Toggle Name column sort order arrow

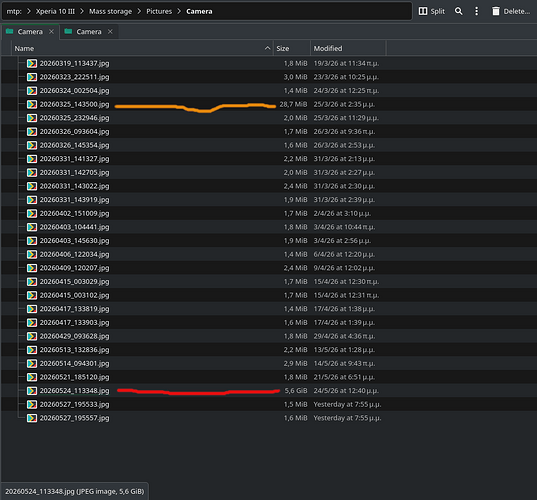[x=267, y=48]
